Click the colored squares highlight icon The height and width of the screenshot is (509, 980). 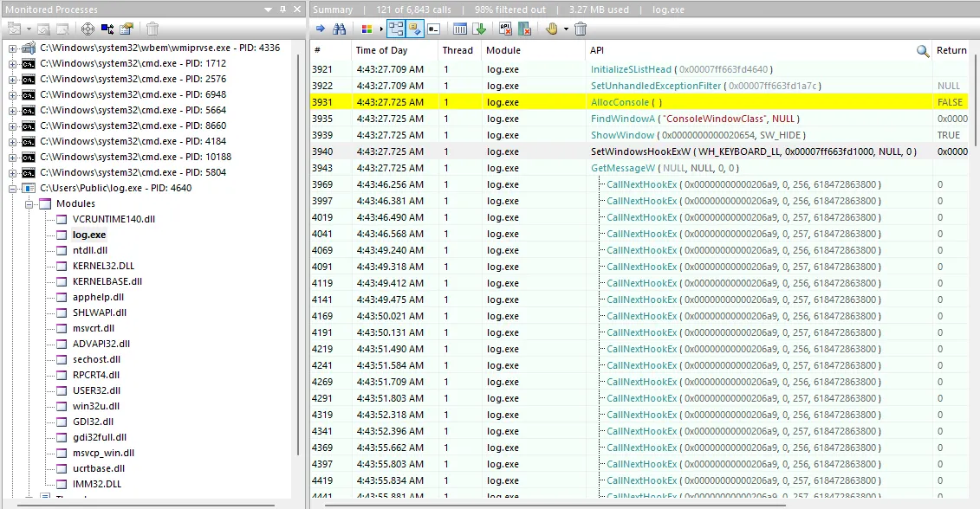[367, 29]
